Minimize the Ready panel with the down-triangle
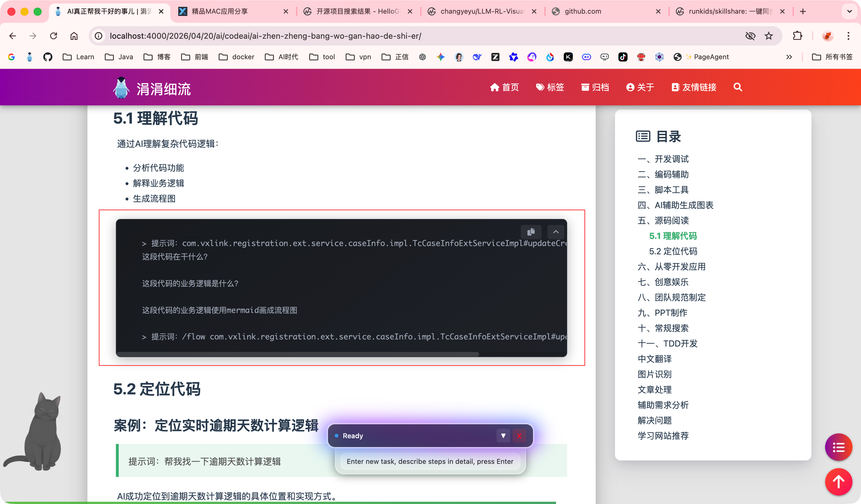The image size is (861, 504). pyautogui.click(x=503, y=436)
